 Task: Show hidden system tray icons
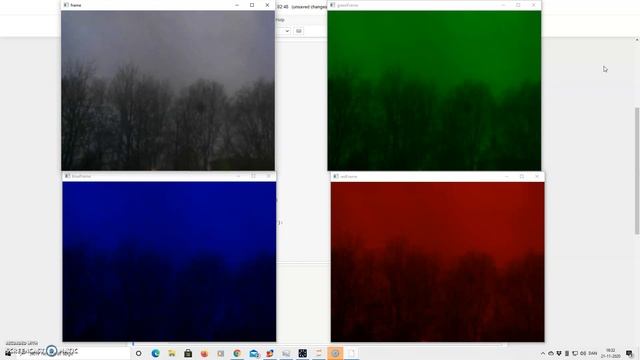[542, 353]
